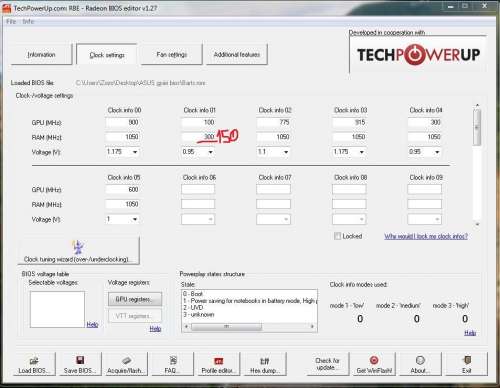Expand Clock info 05 voltage dropdown
The width and height of the screenshot is (500, 388).
click(x=135, y=219)
